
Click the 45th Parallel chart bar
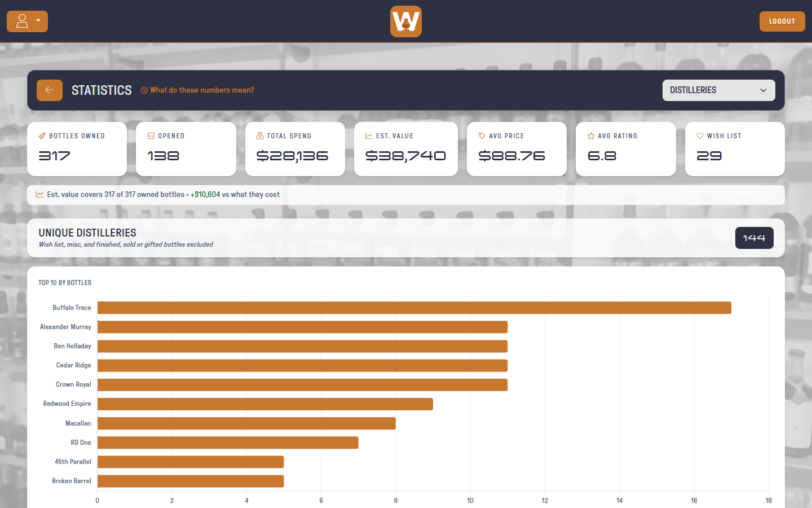click(191, 462)
